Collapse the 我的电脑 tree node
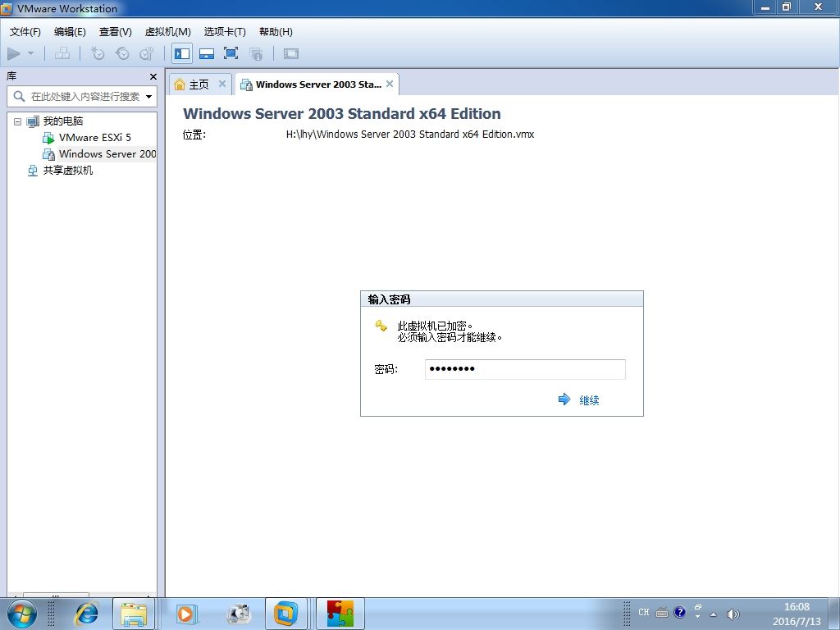The image size is (840, 630). click(17, 121)
